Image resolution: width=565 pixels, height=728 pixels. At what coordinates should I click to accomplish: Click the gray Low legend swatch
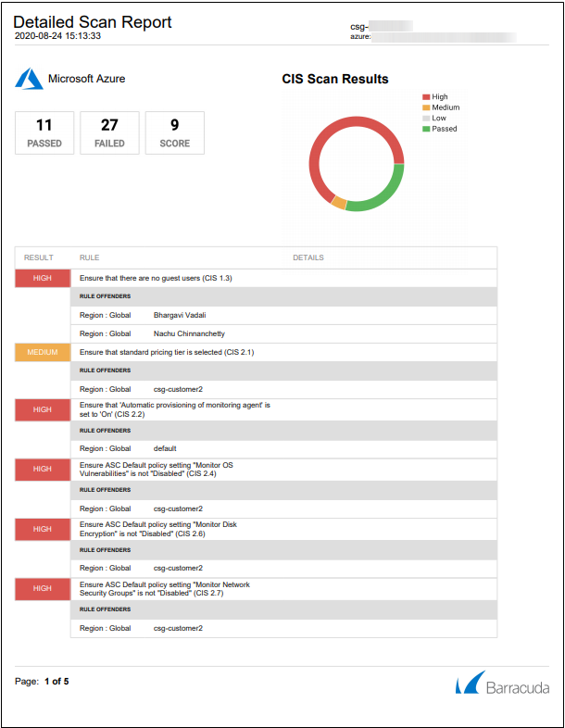point(426,119)
